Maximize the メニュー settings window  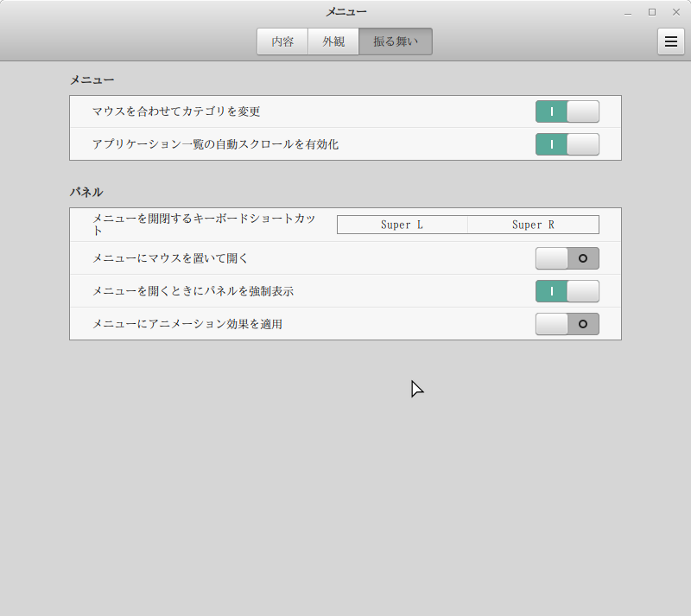tap(652, 12)
